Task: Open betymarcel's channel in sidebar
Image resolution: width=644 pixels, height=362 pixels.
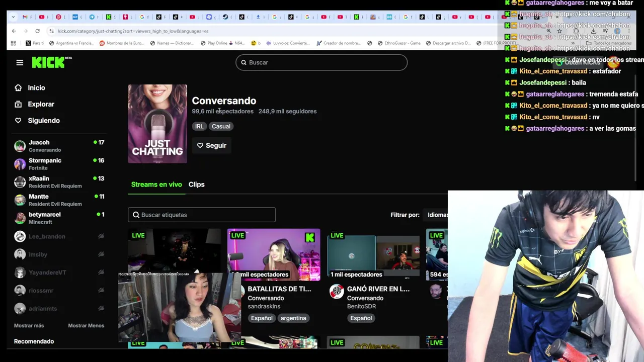Action: point(59,218)
